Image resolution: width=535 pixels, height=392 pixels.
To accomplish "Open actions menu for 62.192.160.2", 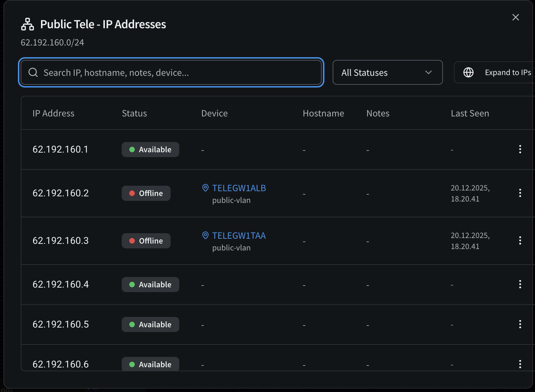I will 520,193.
